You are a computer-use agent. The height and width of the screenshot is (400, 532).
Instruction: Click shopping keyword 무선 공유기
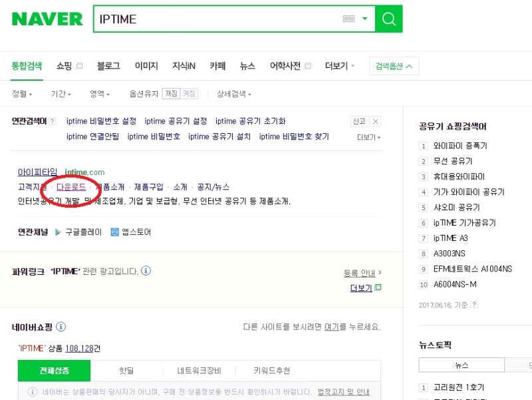(453, 161)
